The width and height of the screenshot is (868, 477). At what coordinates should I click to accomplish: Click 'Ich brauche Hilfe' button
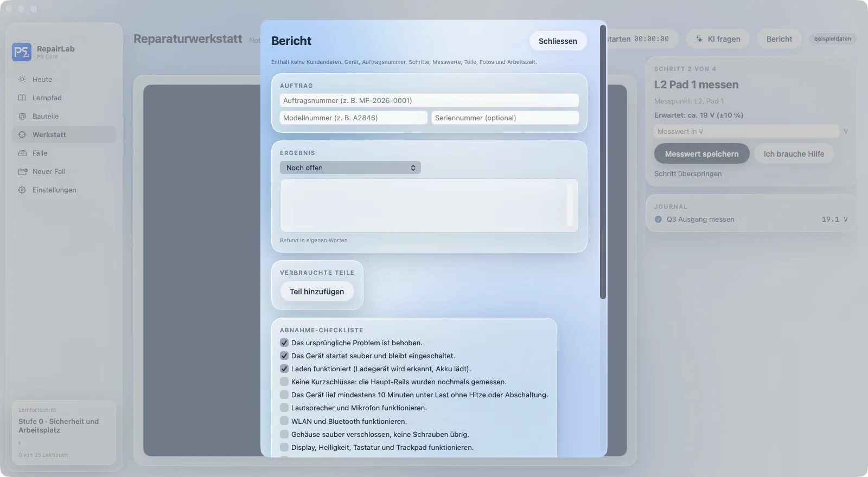[x=794, y=154]
